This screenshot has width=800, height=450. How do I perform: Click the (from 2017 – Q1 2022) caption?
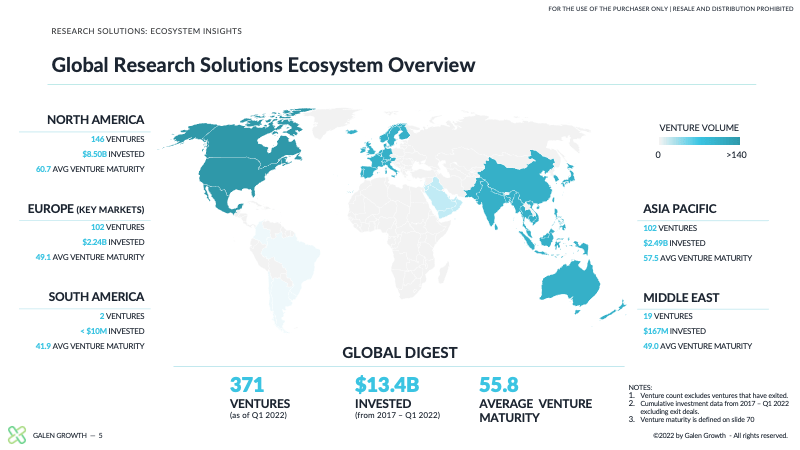pyautogui.click(x=397, y=415)
